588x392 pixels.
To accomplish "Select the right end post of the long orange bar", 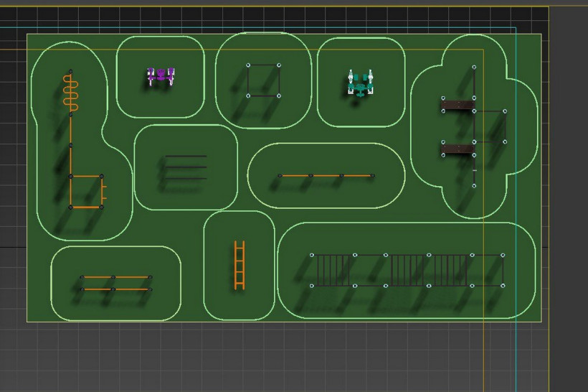I will (x=372, y=175).
